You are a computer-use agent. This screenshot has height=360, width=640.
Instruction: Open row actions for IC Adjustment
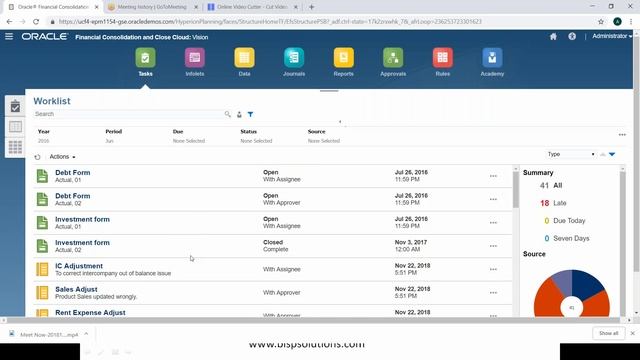click(x=493, y=269)
